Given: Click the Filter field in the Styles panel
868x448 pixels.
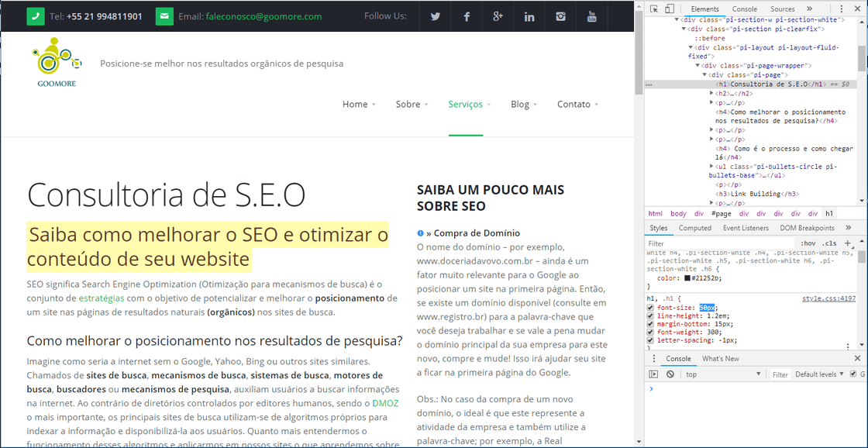Looking at the screenshot, I should [x=666, y=243].
